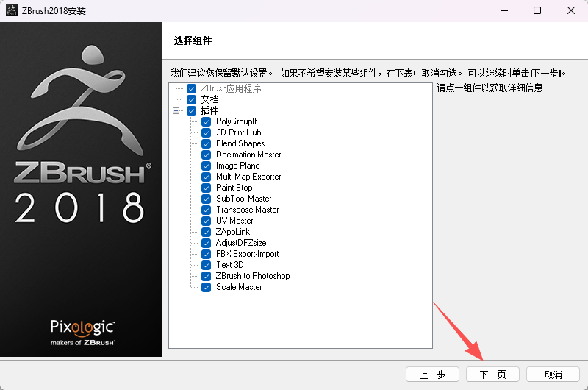Go back with the 上一步 button
This screenshot has width=588, height=390.
coord(432,375)
